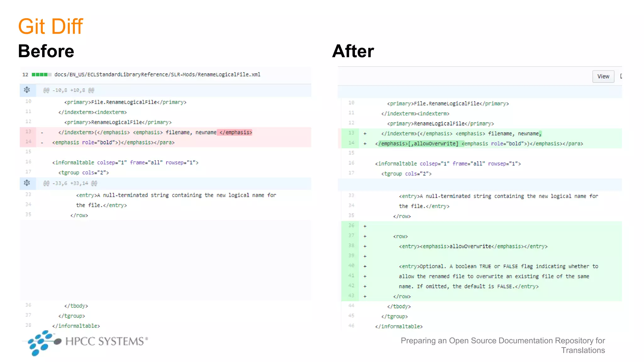Click <primary>File.RenameLogicalFile line 10 in Before pane
Viewport: 644px width, 362px height.
(x=125, y=102)
